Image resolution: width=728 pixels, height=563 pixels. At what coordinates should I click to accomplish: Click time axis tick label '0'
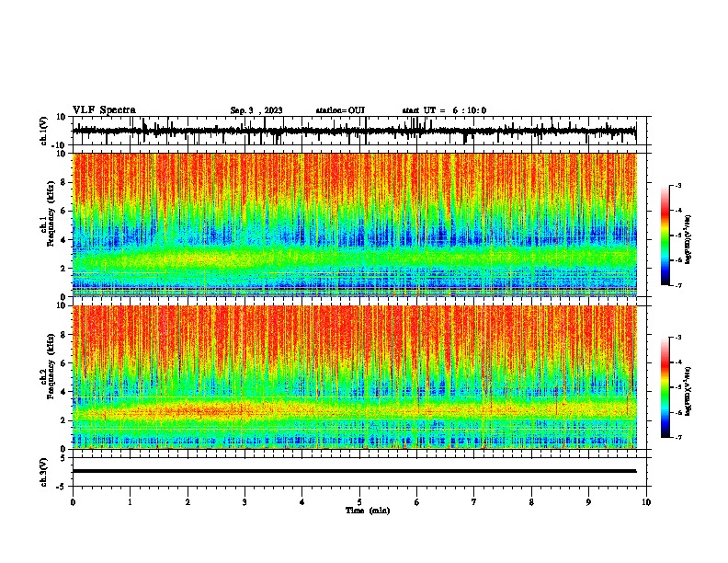pos(73,502)
